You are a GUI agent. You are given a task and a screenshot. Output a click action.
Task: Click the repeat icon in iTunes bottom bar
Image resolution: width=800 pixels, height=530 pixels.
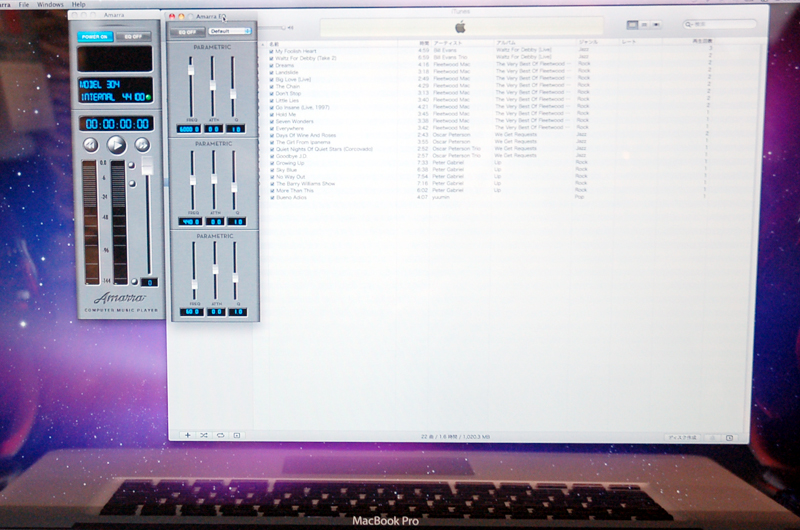point(220,436)
